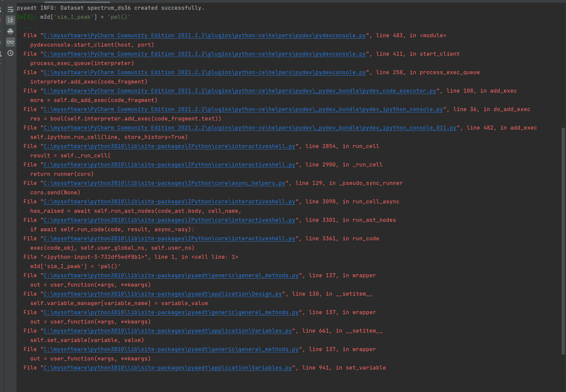The height and width of the screenshot is (392, 566).
Task: Open Variables.py link at line 661
Action: pos(168,331)
